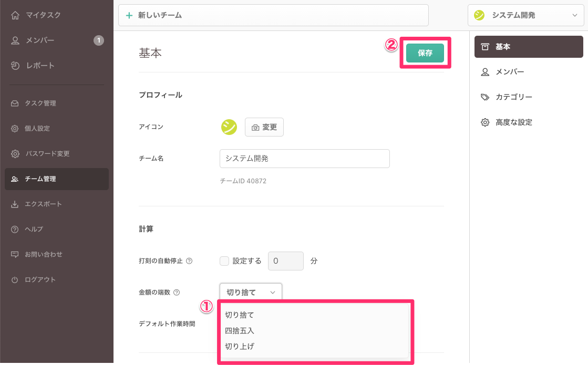Image resolution: width=588 pixels, height=365 pixels.
Task: Click the gear icon next to 個人設定
Action: pos(15,129)
